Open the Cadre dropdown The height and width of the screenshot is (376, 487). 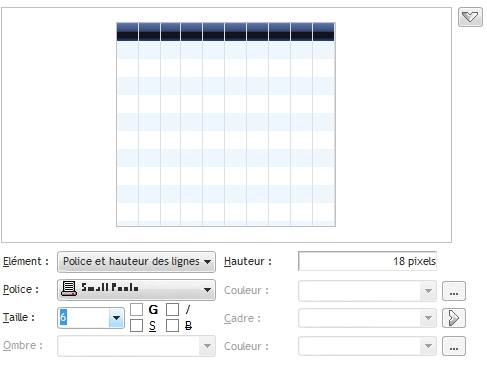pyautogui.click(x=367, y=318)
